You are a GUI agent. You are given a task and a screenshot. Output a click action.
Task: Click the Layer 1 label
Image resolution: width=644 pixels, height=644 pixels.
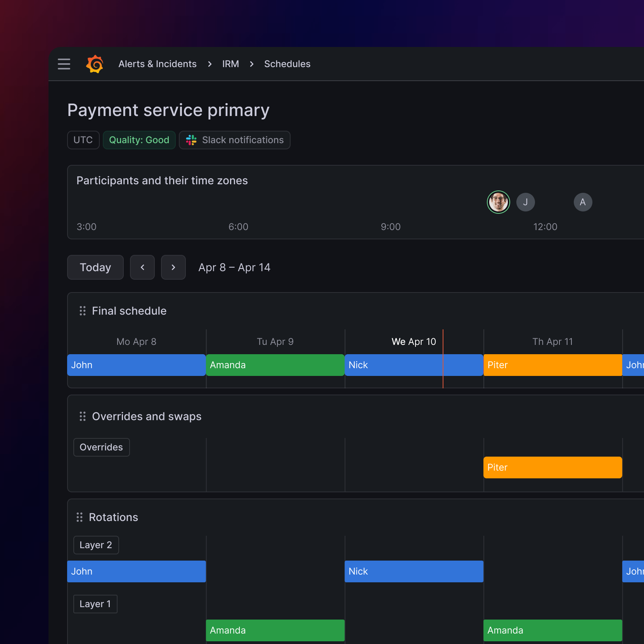pos(95,604)
